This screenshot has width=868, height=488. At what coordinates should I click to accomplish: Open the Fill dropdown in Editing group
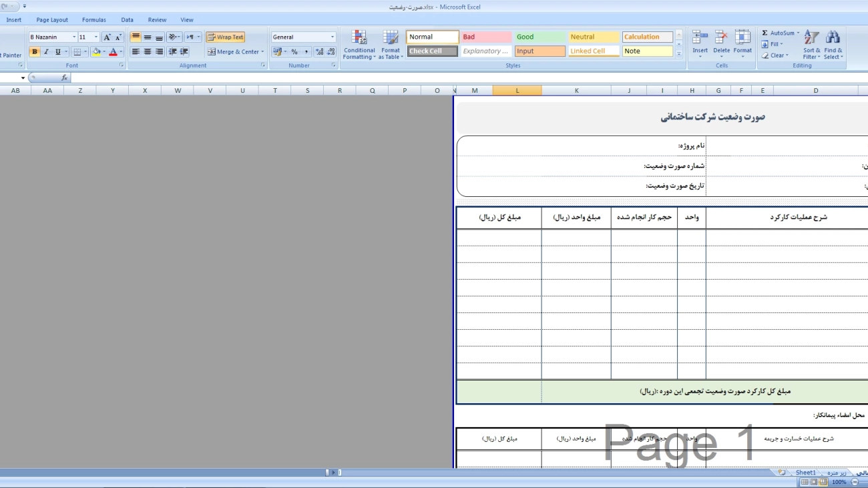pos(772,44)
